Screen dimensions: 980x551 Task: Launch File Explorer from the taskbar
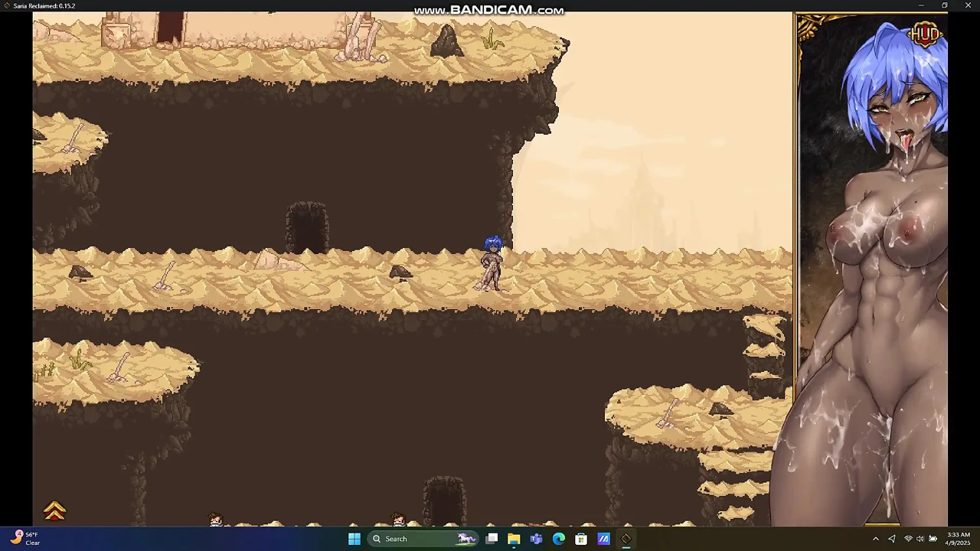point(514,539)
